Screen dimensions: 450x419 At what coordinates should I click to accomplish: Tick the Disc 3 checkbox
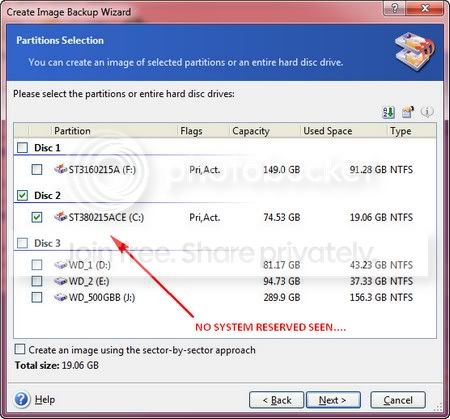(22, 243)
